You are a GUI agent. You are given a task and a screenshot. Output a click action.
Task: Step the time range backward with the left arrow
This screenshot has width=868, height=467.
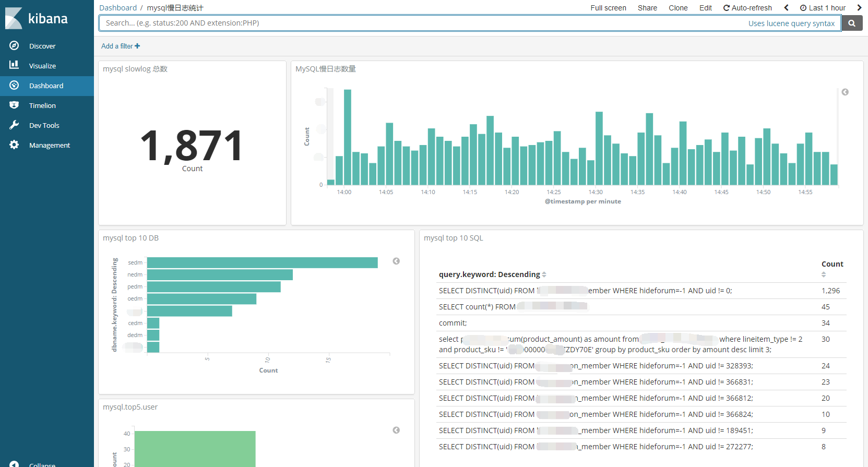[x=786, y=8]
